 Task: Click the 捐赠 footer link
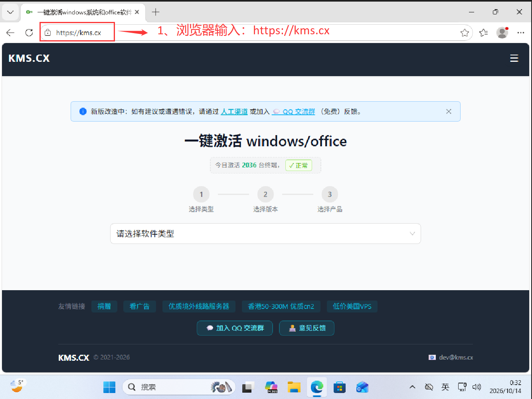click(x=104, y=306)
